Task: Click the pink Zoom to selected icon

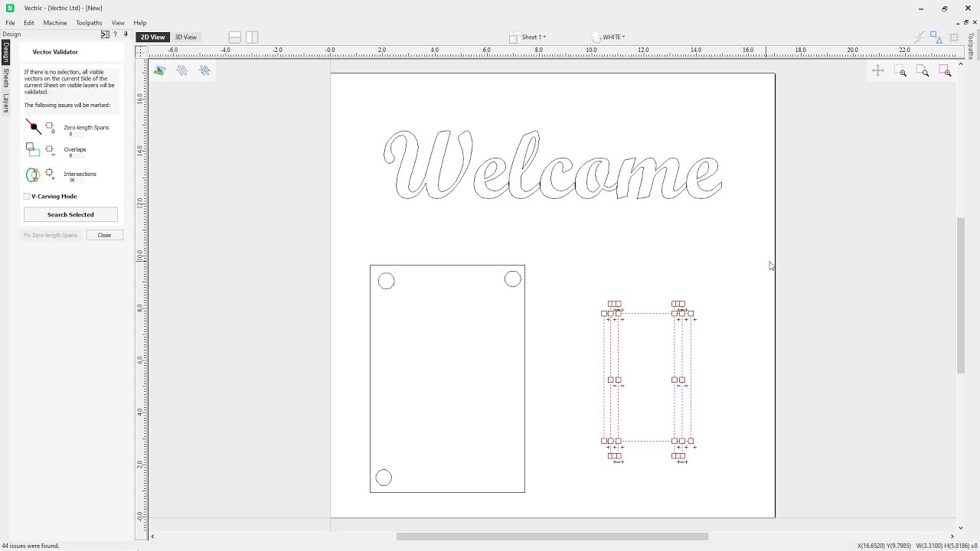Action: (946, 71)
